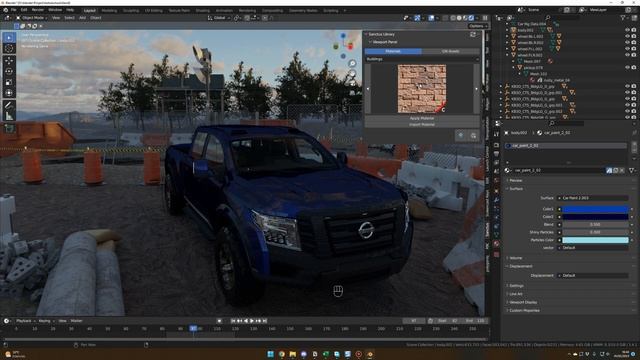Open File Explorer from the Windows taskbar
640x360 pixels.
(293, 354)
